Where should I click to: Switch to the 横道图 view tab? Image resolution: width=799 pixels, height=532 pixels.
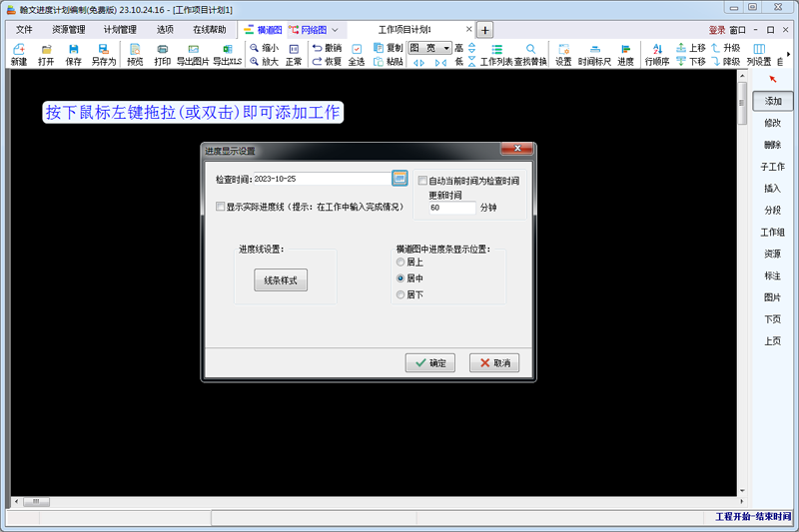(262, 30)
